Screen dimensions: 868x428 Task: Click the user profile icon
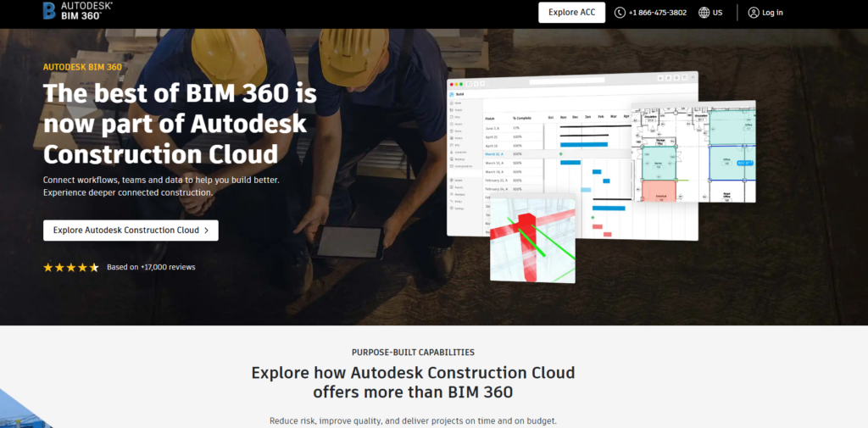pos(754,13)
